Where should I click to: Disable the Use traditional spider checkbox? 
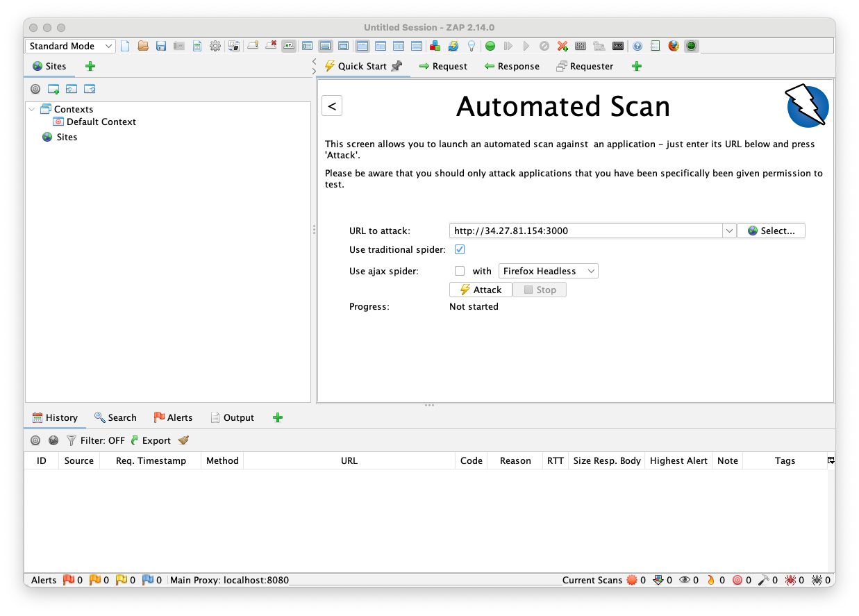[x=460, y=249]
